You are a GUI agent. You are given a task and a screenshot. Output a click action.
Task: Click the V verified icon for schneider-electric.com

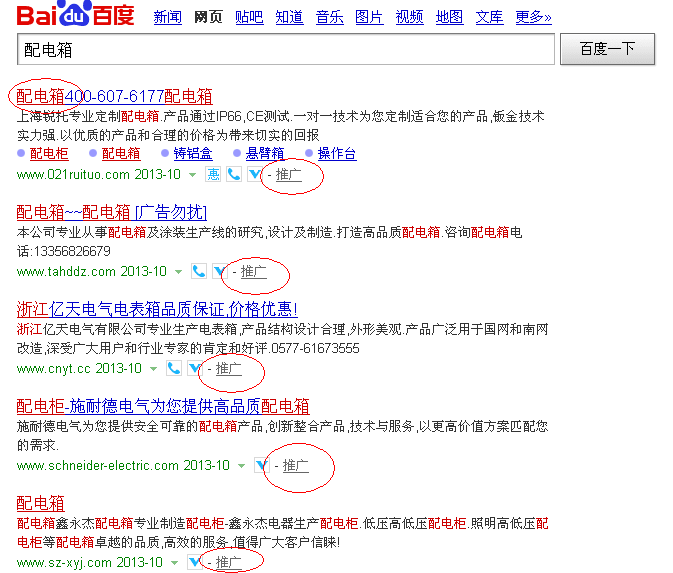pos(262,466)
